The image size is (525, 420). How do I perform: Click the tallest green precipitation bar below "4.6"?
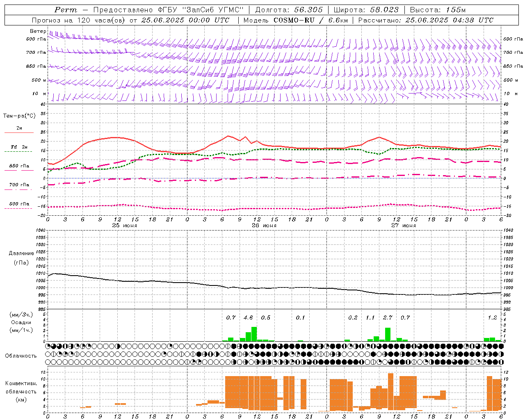click(x=254, y=334)
